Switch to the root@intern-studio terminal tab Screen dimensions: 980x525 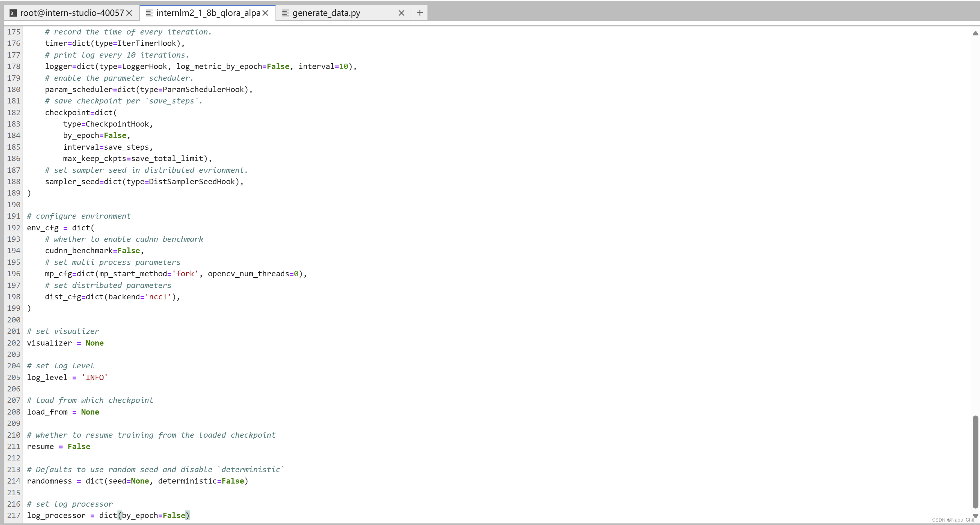(x=72, y=13)
